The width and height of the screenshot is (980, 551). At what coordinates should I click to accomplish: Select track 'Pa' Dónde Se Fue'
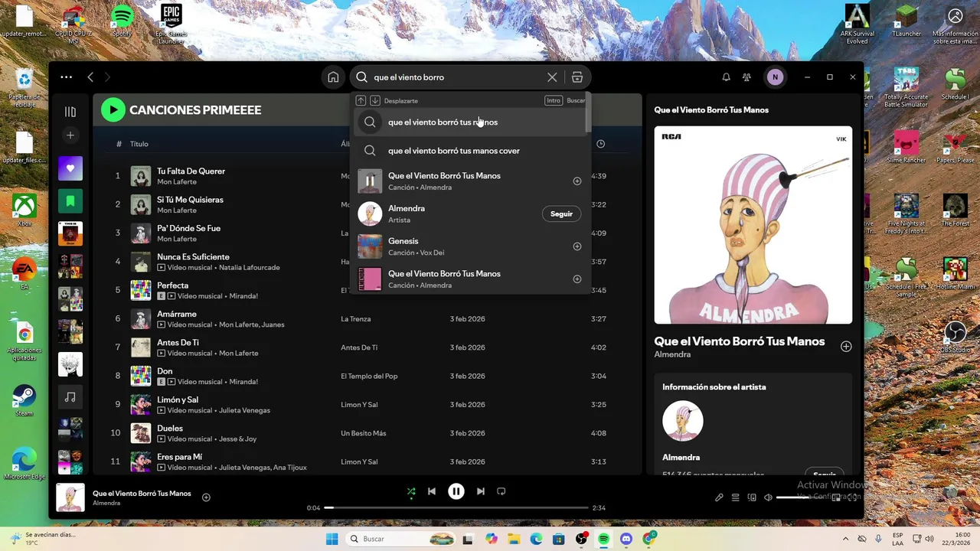click(188, 228)
